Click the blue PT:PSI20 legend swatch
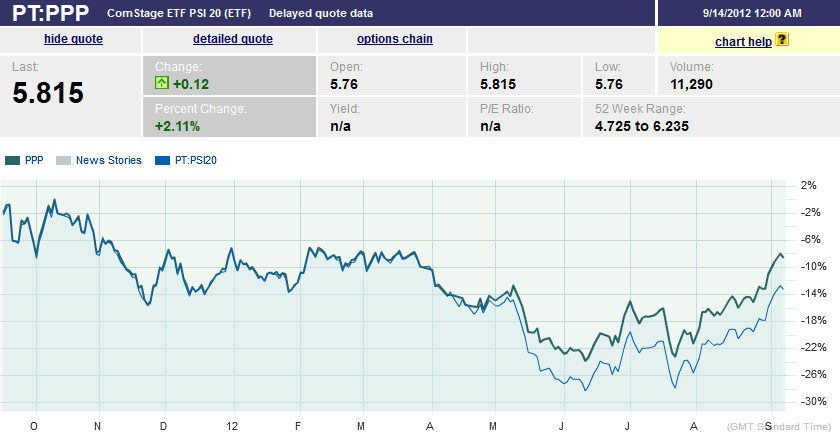 tap(164, 160)
